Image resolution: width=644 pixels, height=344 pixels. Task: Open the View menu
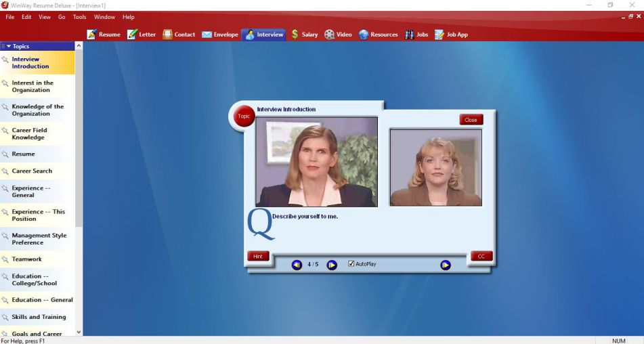point(45,17)
